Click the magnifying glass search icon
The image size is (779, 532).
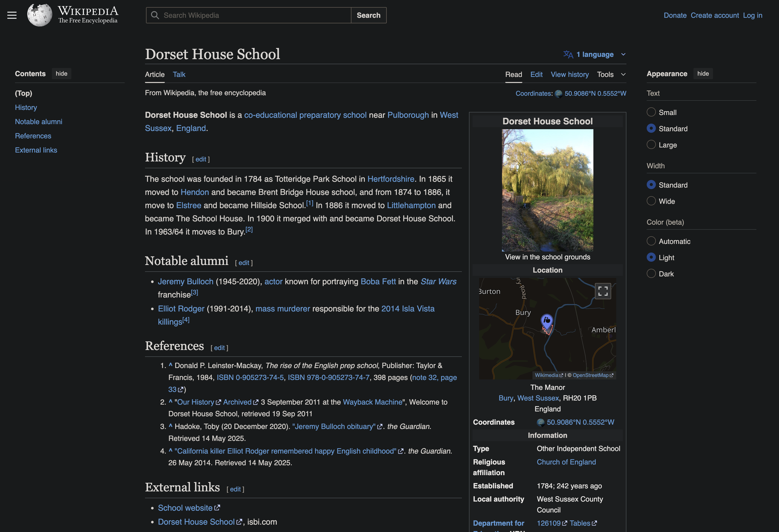coord(155,15)
